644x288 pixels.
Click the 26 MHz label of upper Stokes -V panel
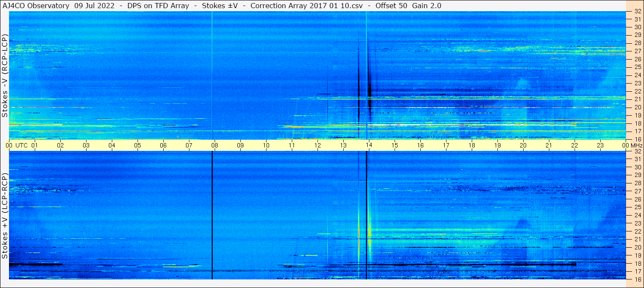(x=637, y=59)
